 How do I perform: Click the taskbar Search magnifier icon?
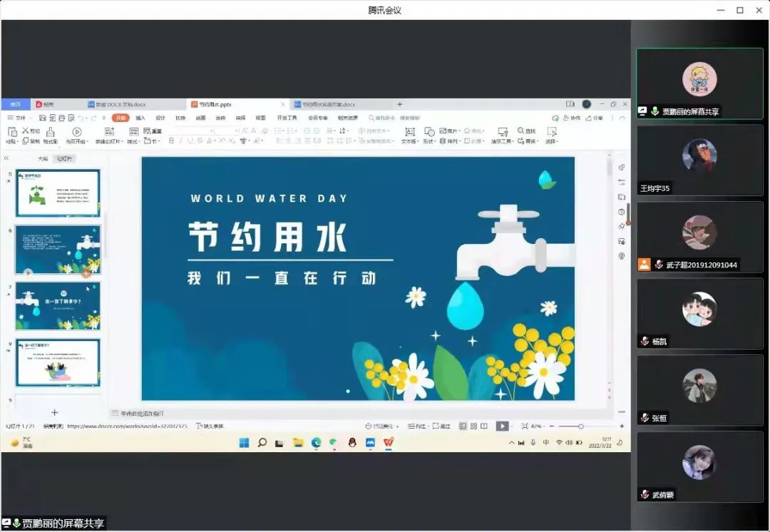(x=262, y=443)
